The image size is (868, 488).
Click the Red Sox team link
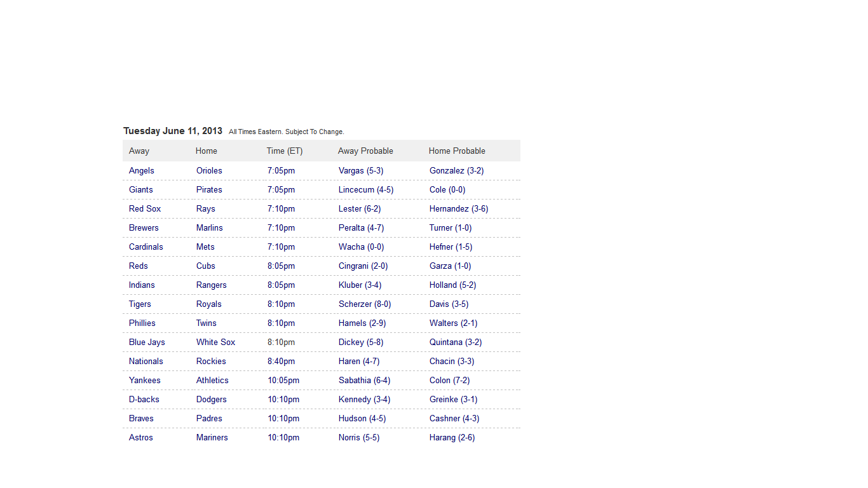pos(145,208)
